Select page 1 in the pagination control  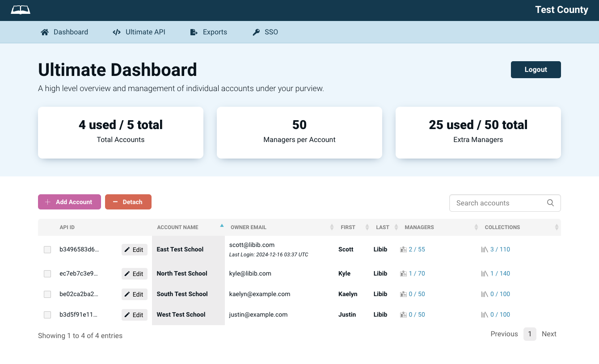(530, 334)
